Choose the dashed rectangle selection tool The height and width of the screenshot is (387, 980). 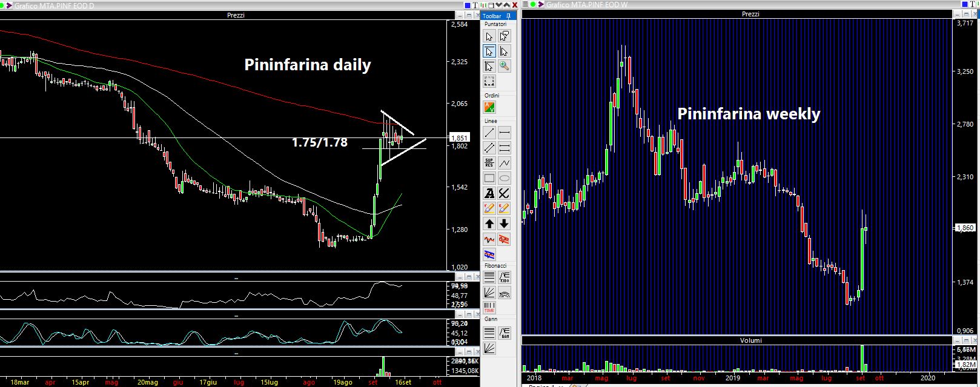489,81
